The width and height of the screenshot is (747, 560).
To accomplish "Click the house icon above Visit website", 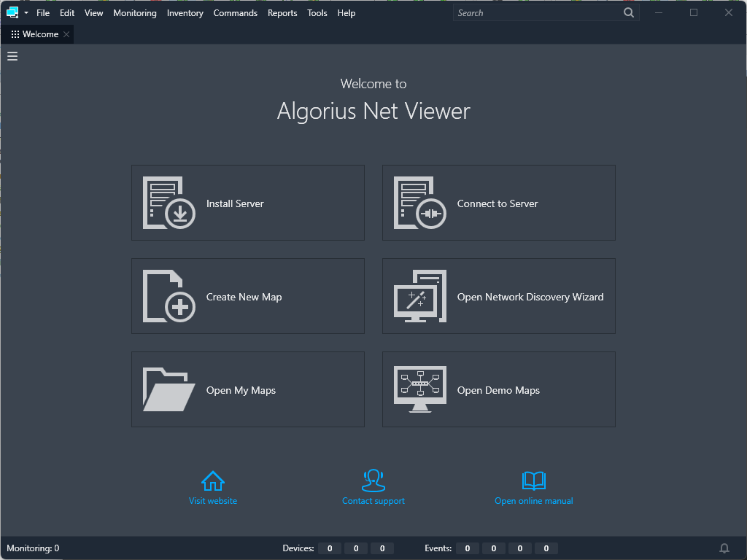I will [213, 481].
